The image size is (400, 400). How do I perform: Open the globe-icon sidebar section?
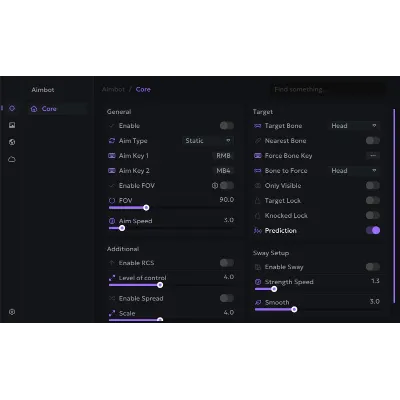click(x=12, y=142)
